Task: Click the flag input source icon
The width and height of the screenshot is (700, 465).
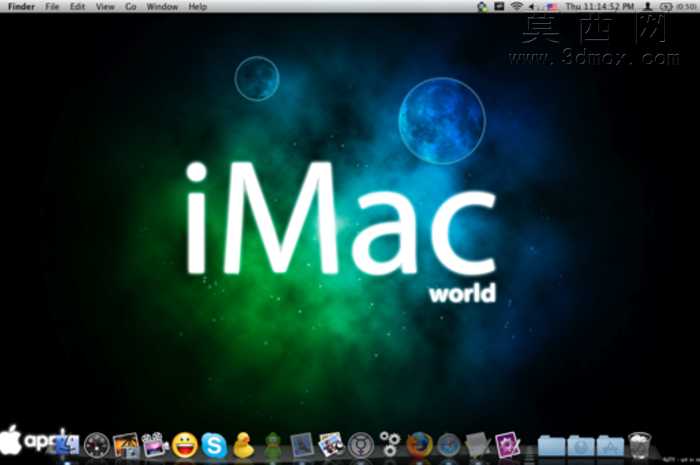Action: click(552, 7)
